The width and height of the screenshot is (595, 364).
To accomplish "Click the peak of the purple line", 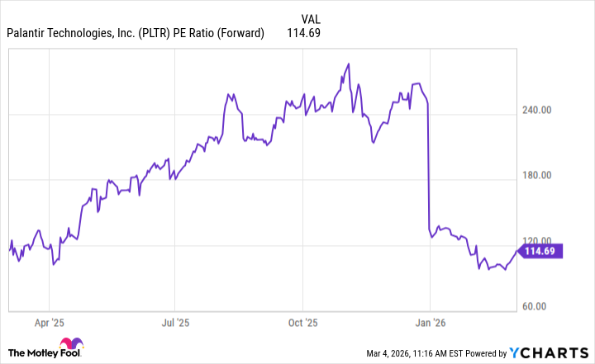I will [x=349, y=64].
